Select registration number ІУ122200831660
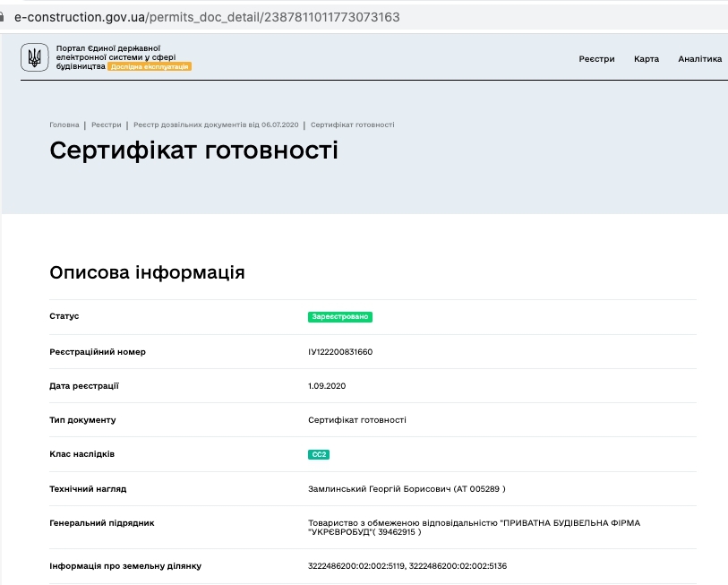728x585 pixels. tap(340, 352)
